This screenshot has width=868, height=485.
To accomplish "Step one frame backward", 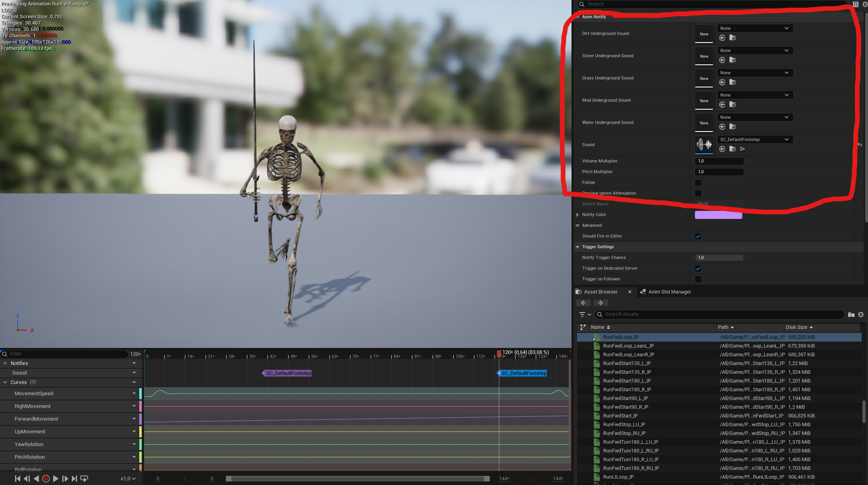I will tap(27, 479).
